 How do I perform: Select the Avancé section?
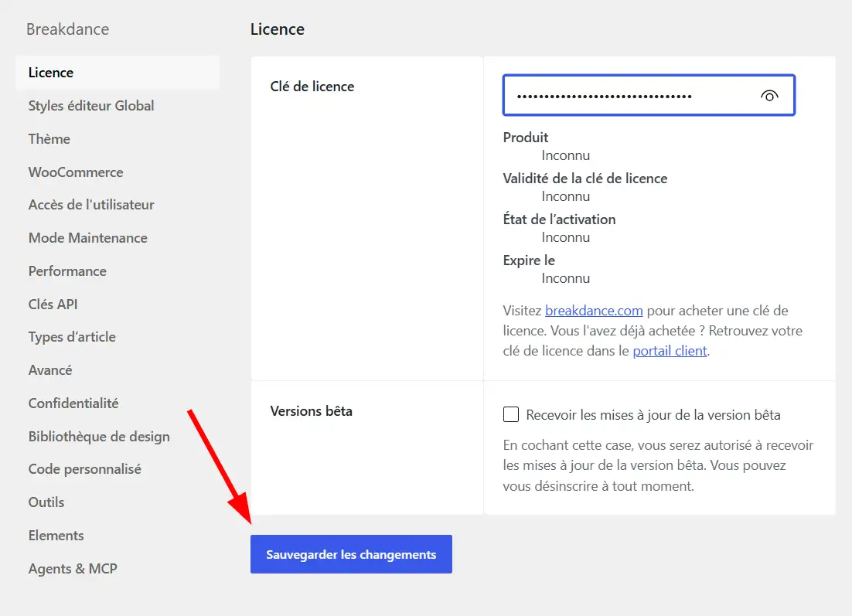(x=50, y=370)
